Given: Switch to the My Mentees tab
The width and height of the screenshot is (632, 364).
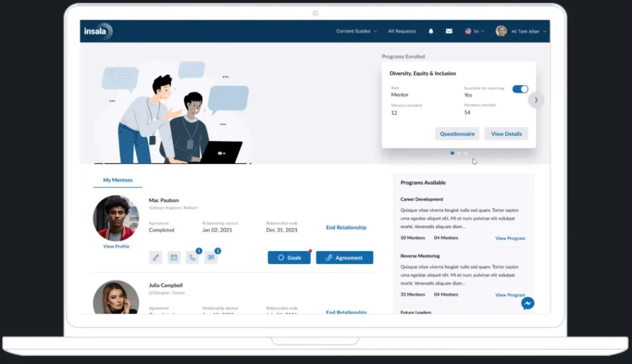Looking at the screenshot, I should 117,180.
